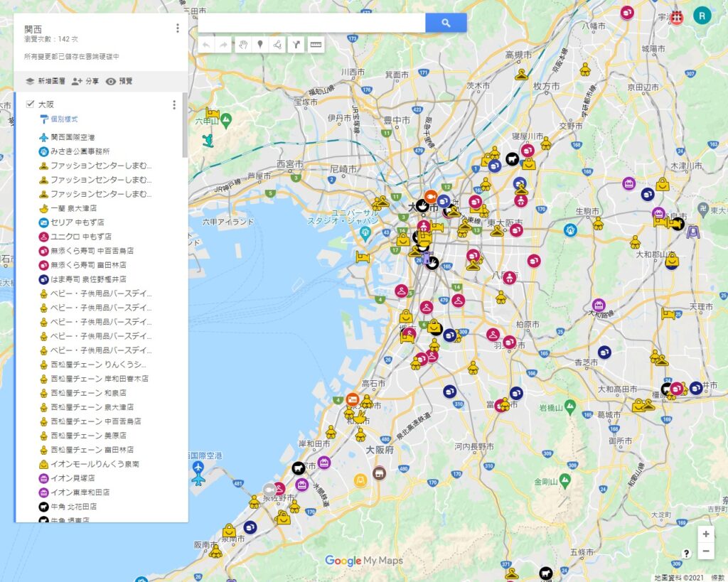Click 新增圖層 to add a layer
The image size is (728, 582).
(x=45, y=81)
